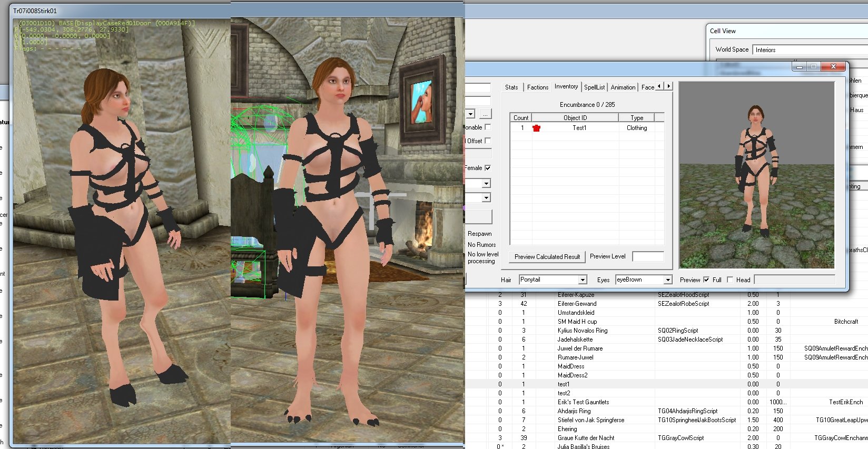Switch to the Stats tab
868x449 pixels.
511,87
